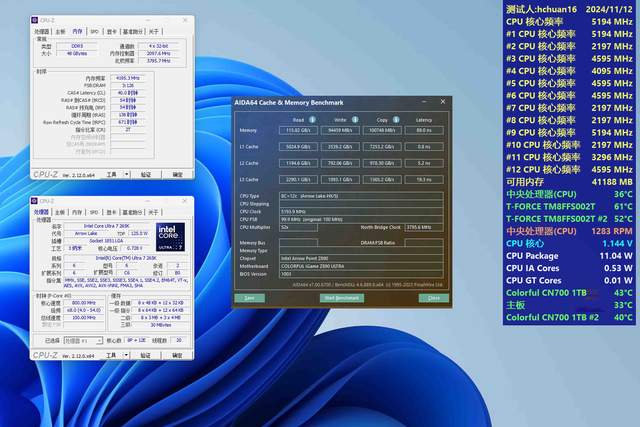Viewport: 640px width, 427px height.
Task: Click the Motherboard field in AIDA64
Action: point(361,266)
